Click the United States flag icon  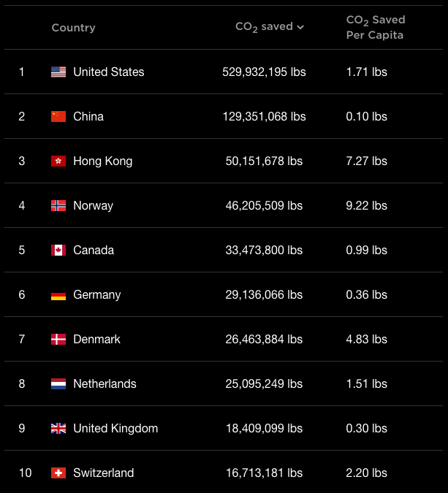tap(58, 72)
